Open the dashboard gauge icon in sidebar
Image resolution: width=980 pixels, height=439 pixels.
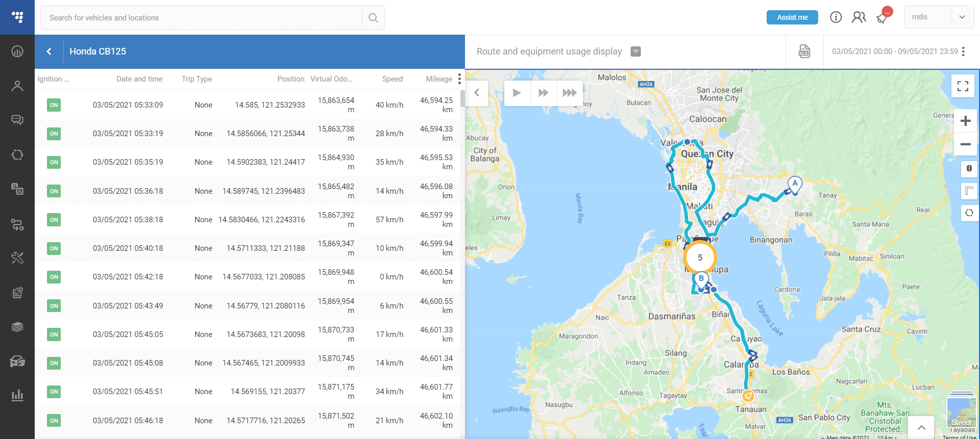coord(17,51)
